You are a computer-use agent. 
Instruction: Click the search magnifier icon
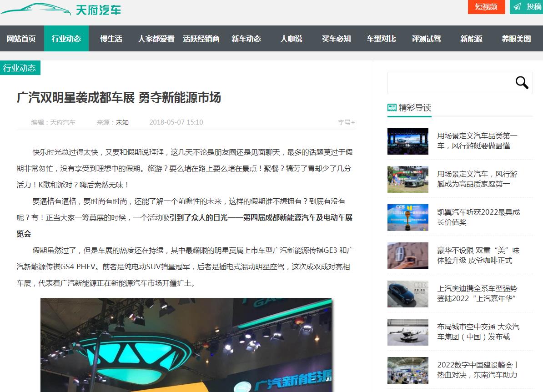[522, 83]
